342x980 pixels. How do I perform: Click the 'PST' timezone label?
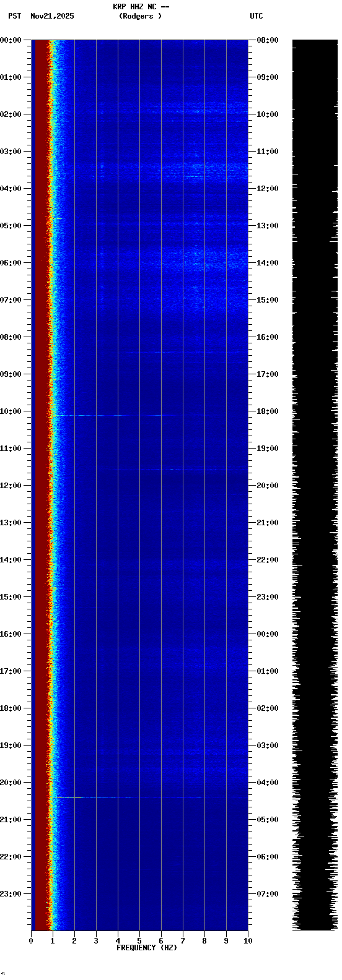[x=15, y=16]
